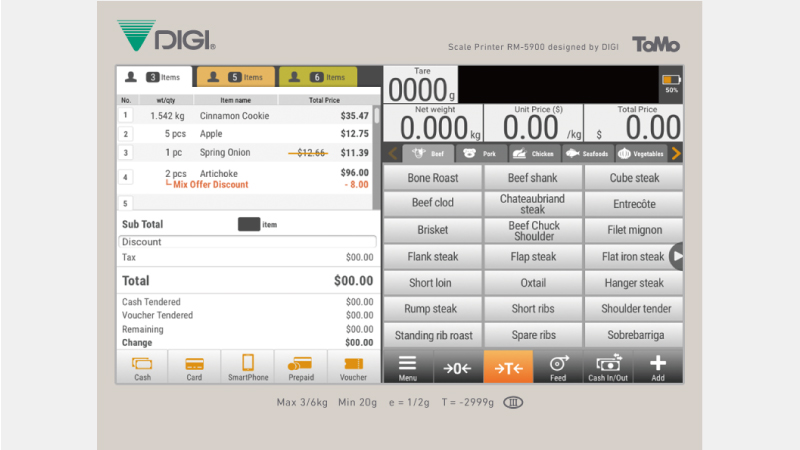The image size is (800, 450).
Task: Open Cash In/Out function
Action: point(608,367)
